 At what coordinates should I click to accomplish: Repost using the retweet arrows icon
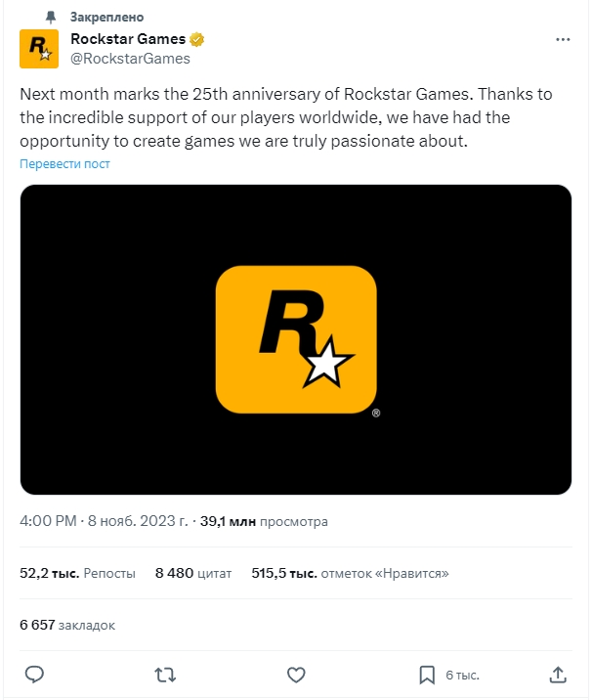pyautogui.click(x=166, y=675)
